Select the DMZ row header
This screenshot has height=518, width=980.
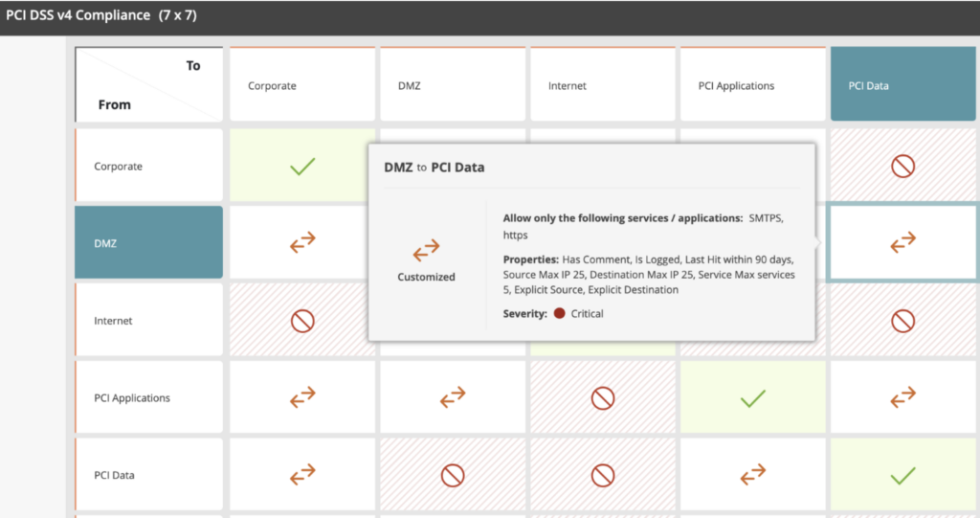tap(148, 244)
